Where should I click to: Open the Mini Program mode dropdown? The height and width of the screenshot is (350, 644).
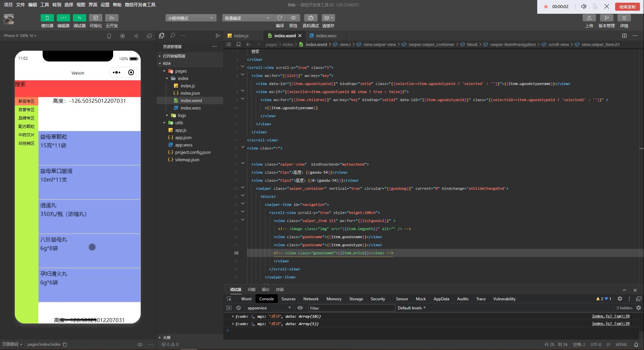pos(190,18)
